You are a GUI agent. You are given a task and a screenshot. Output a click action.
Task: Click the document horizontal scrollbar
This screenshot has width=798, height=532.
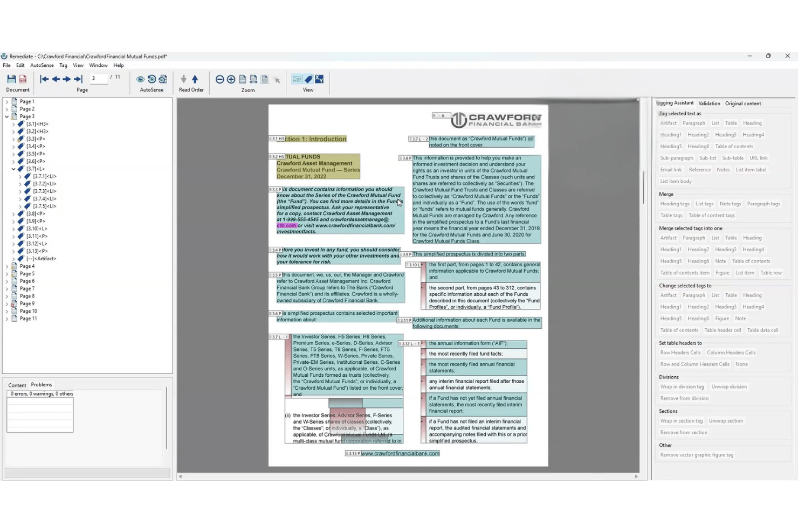(x=408, y=476)
